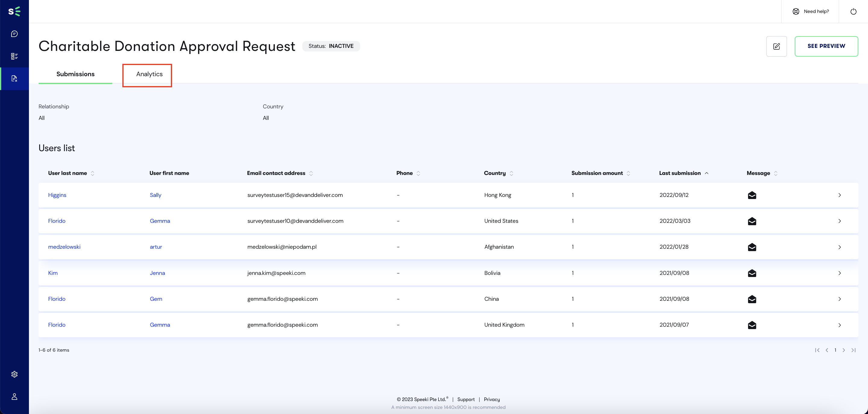
Task: Click the message icon for Sally Higgins
Action: pyautogui.click(x=752, y=195)
